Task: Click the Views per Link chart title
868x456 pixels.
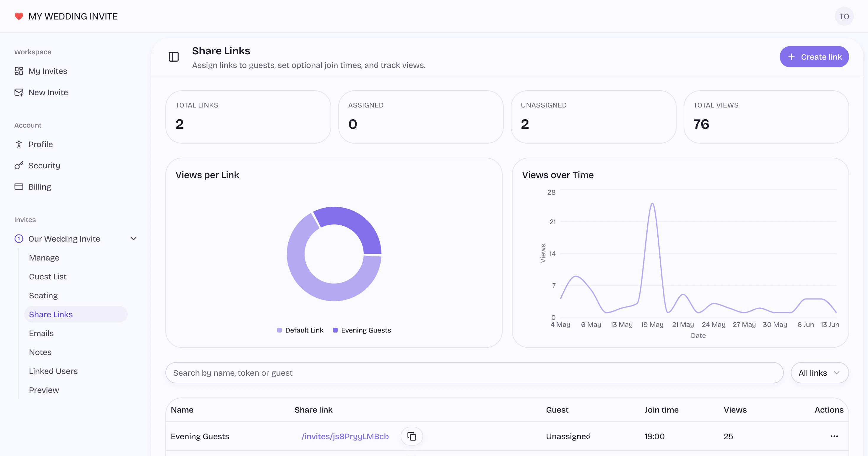Action: [x=207, y=175]
